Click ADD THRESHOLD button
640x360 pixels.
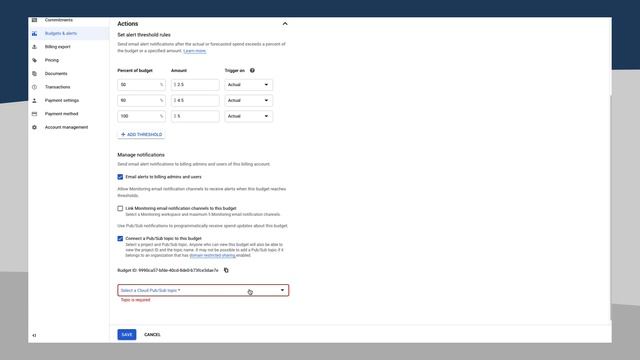pyautogui.click(x=141, y=134)
